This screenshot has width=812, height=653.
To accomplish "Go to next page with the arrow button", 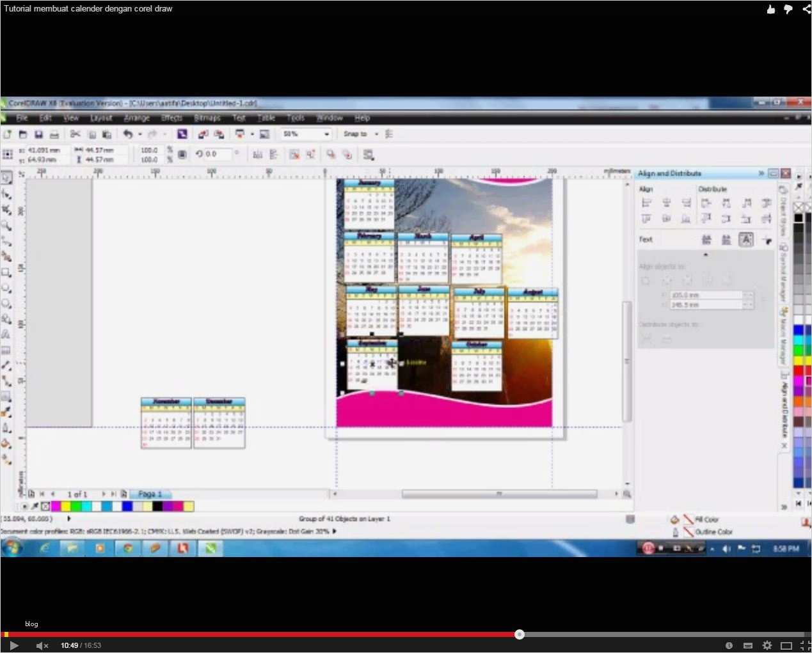I will pyautogui.click(x=104, y=494).
